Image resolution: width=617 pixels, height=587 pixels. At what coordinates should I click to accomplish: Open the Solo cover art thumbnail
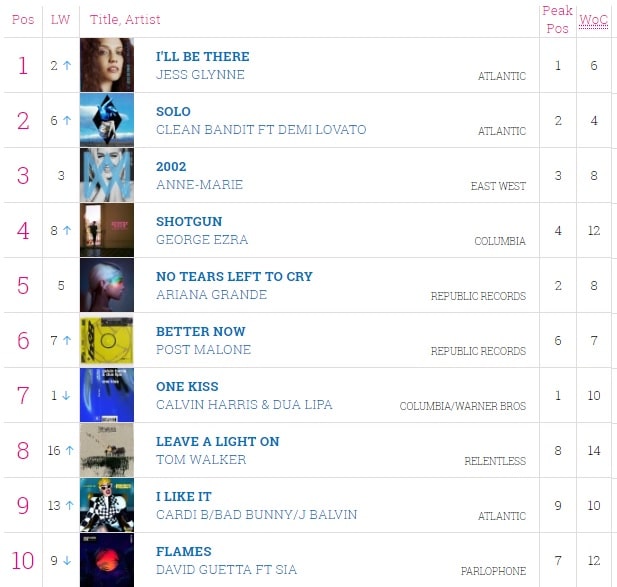pos(106,120)
